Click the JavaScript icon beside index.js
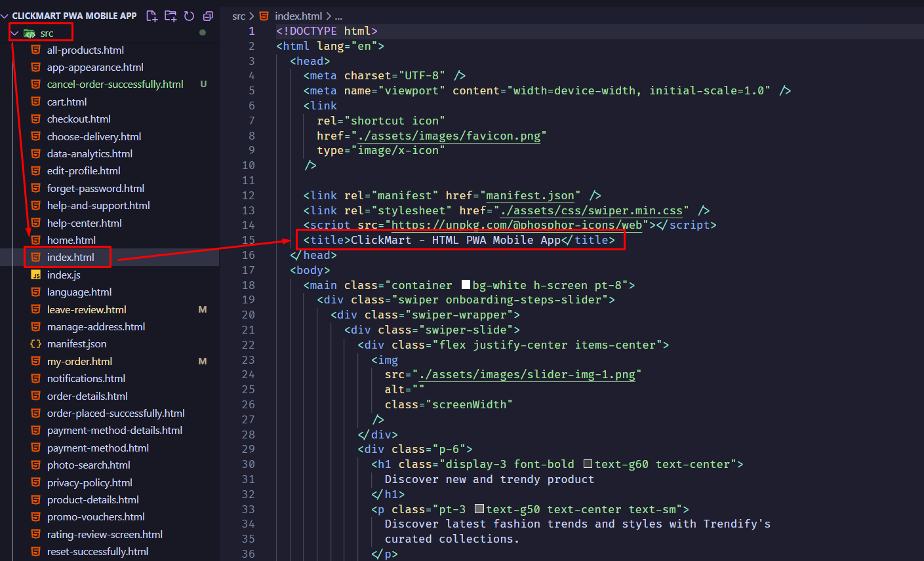Image resolution: width=924 pixels, height=561 pixels. [37, 275]
